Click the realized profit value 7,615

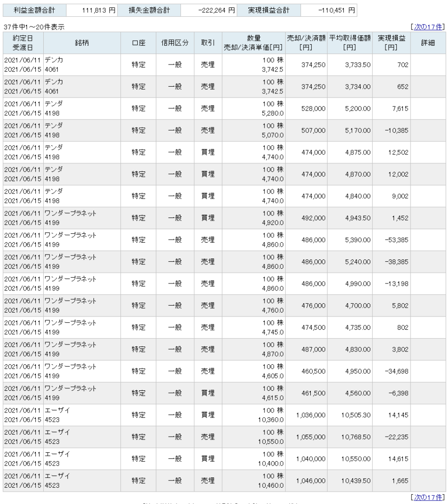click(x=400, y=108)
